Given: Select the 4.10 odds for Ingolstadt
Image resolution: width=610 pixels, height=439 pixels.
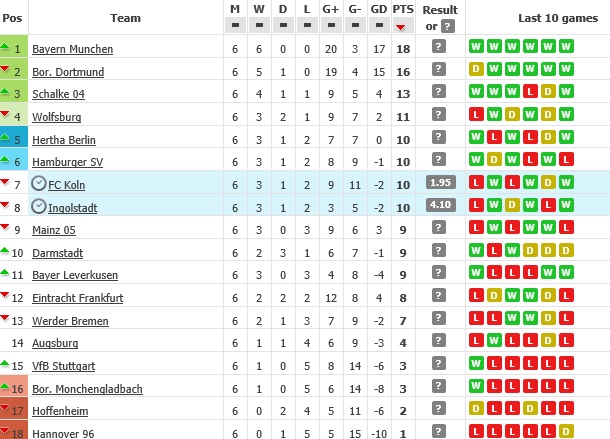Looking at the screenshot, I should click(438, 206).
